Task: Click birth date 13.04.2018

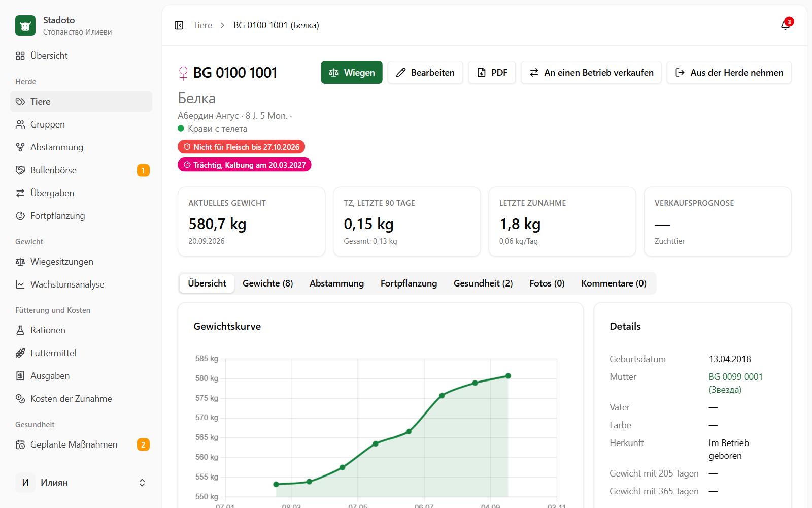Action: click(730, 359)
